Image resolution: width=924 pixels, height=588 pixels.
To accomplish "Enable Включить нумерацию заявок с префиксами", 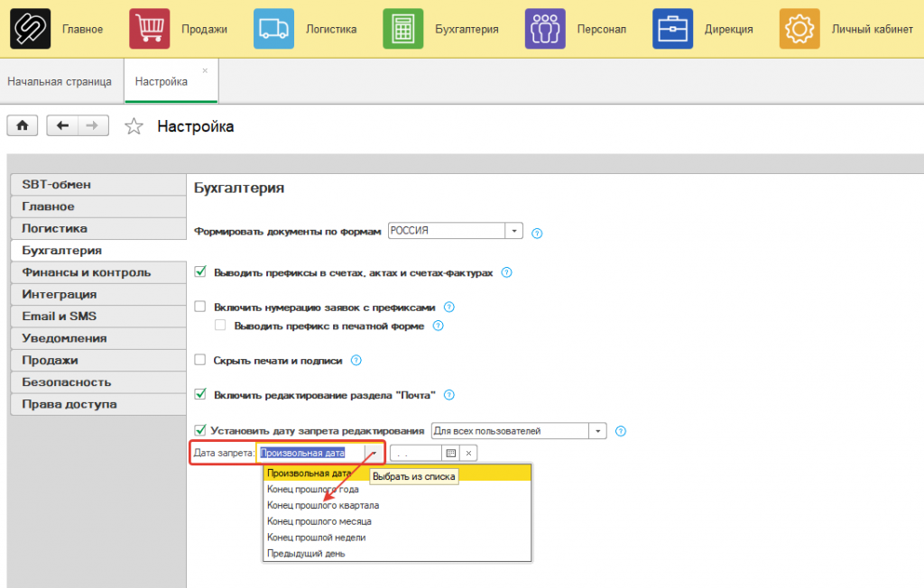I will point(200,307).
